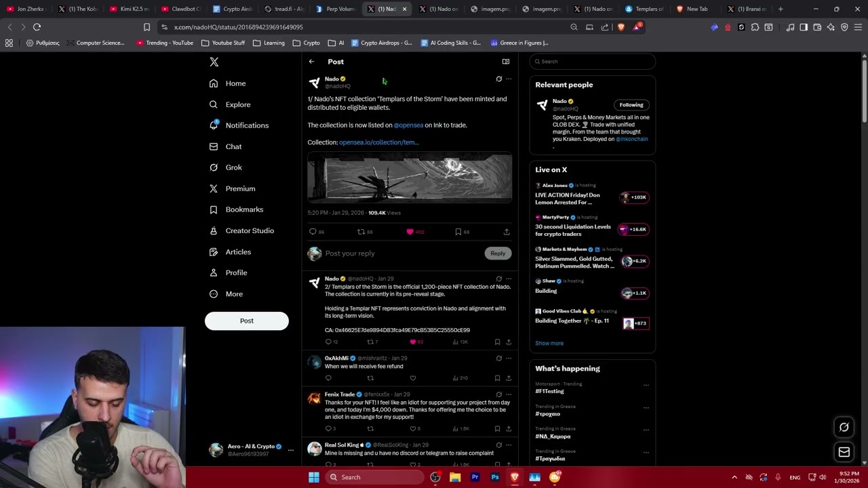Open the account switcher menu for Aero

click(291, 450)
